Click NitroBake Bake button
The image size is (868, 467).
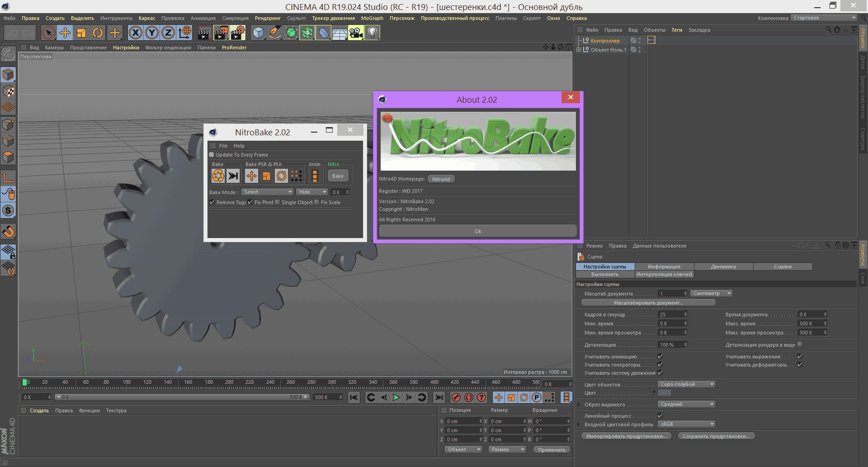[x=338, y=176]
